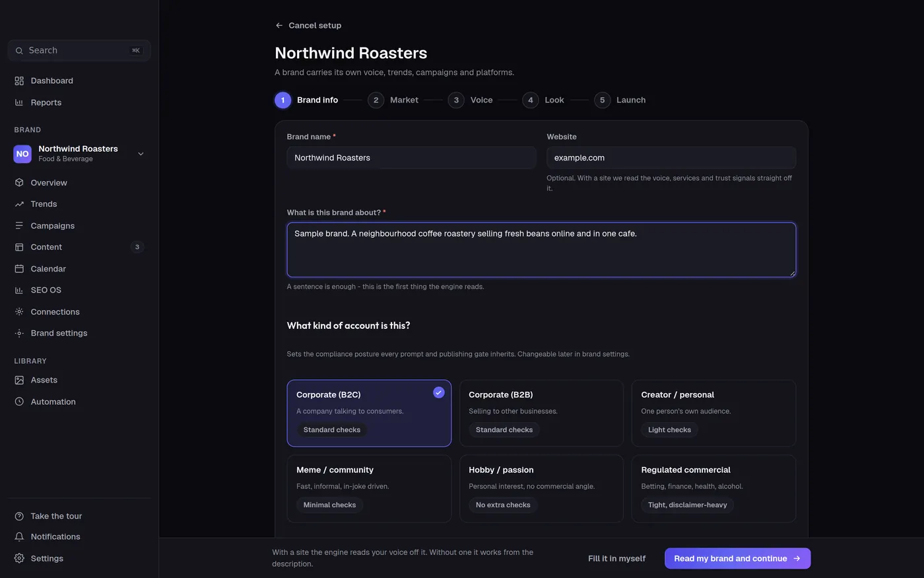
Task: Jump to the Voice step
Action: tap(470, 100)
